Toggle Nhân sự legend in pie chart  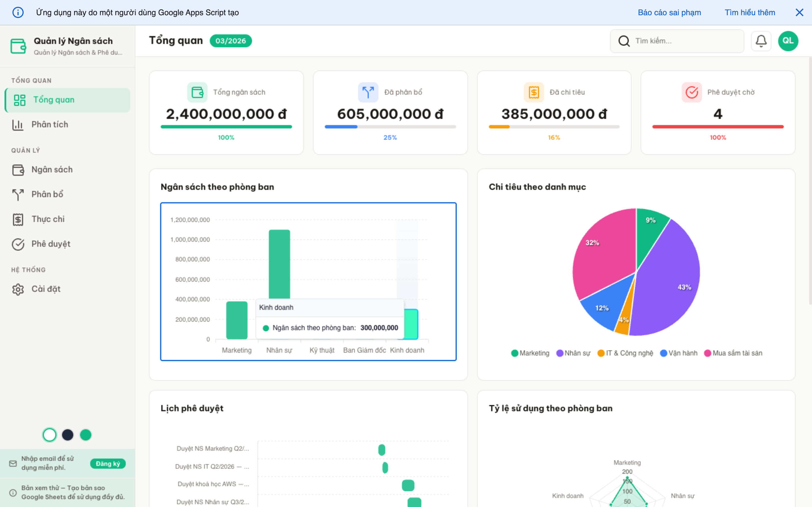pos(573,353)
